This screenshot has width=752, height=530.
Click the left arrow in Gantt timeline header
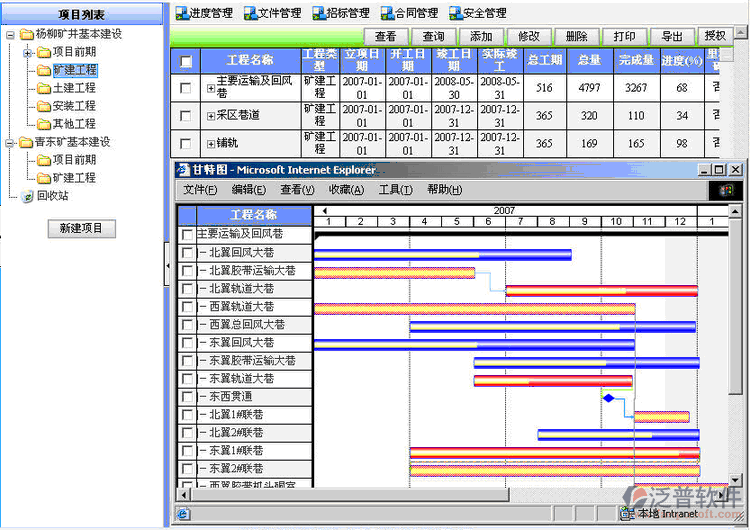325,211
